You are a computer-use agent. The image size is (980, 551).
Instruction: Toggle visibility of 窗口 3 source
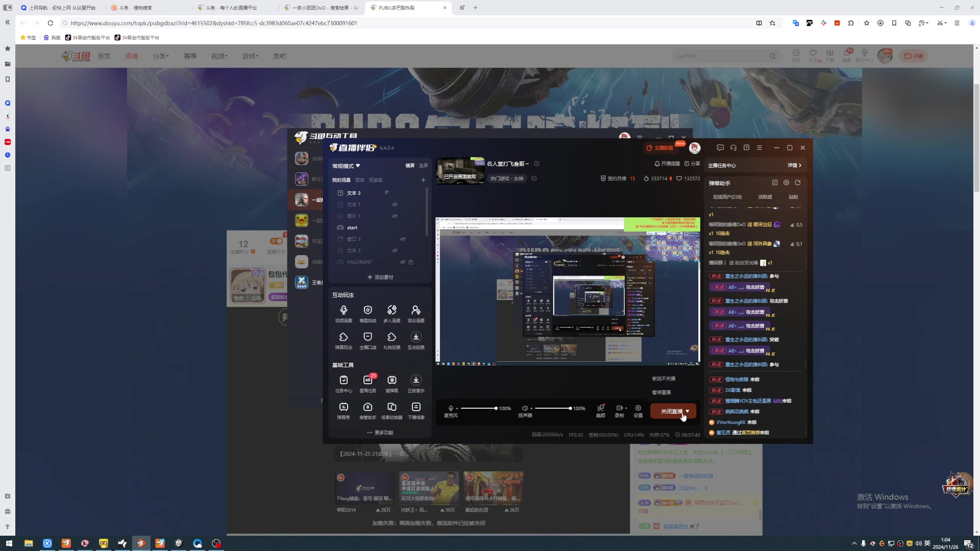(x=403, y=239)
